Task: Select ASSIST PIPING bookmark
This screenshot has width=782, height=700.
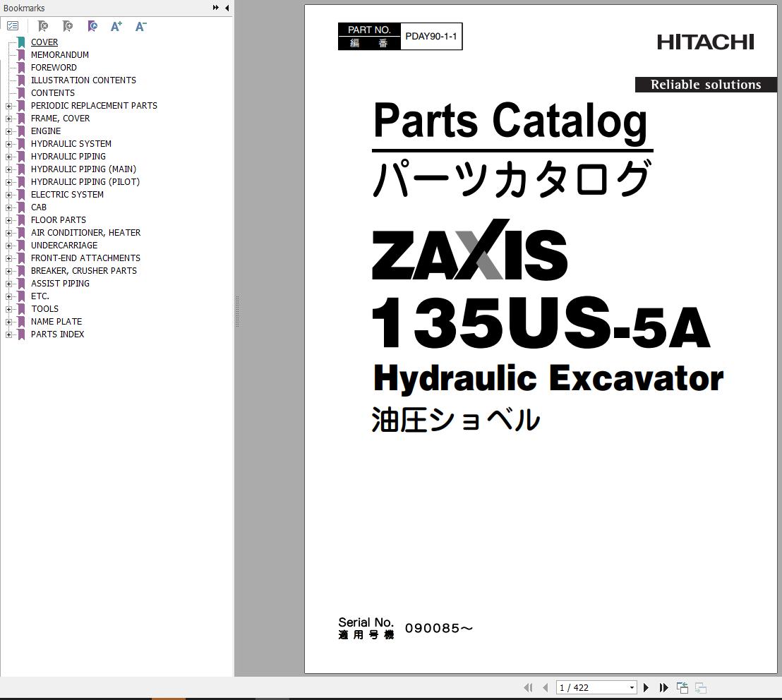Action: coord(61,284)
